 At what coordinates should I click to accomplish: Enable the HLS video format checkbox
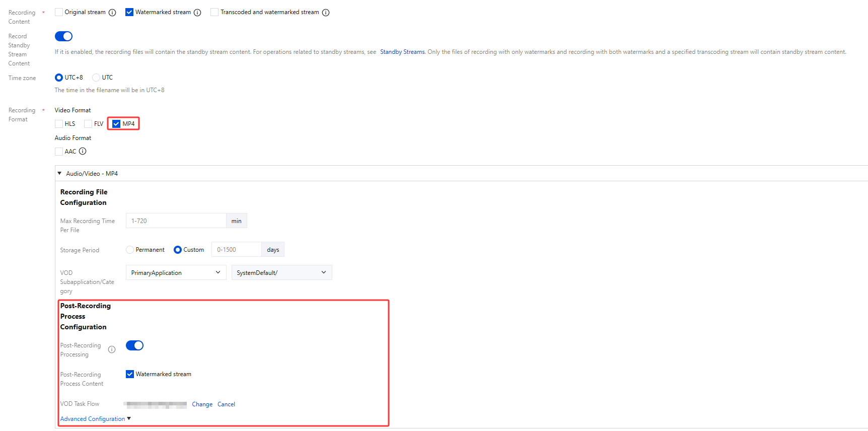[x=59, y=124]
